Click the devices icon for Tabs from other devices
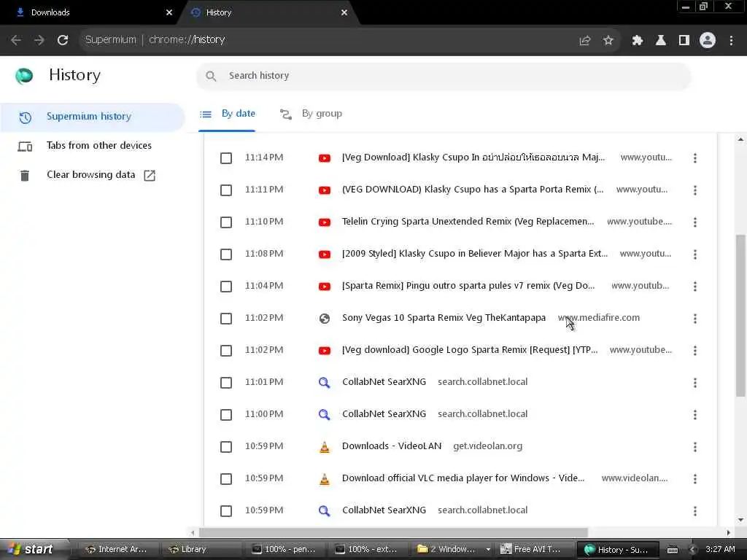747x560 pixels. tap(25, 146)
